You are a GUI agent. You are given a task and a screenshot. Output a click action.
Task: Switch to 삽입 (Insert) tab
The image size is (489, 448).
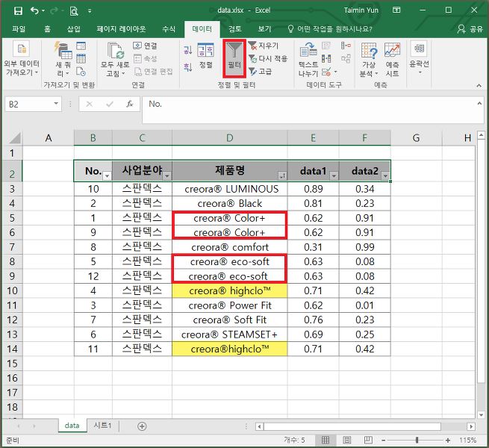click(x=74, y=29)
